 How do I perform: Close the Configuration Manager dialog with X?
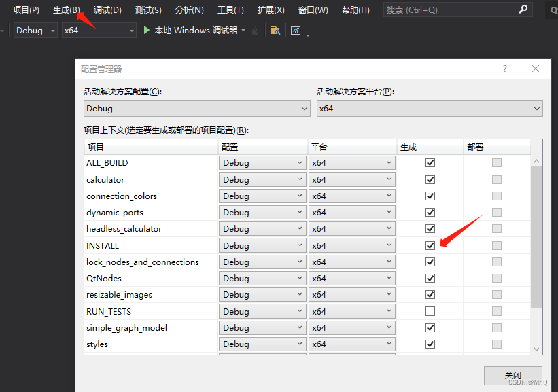pyautogui.click(x=535, y=69)
